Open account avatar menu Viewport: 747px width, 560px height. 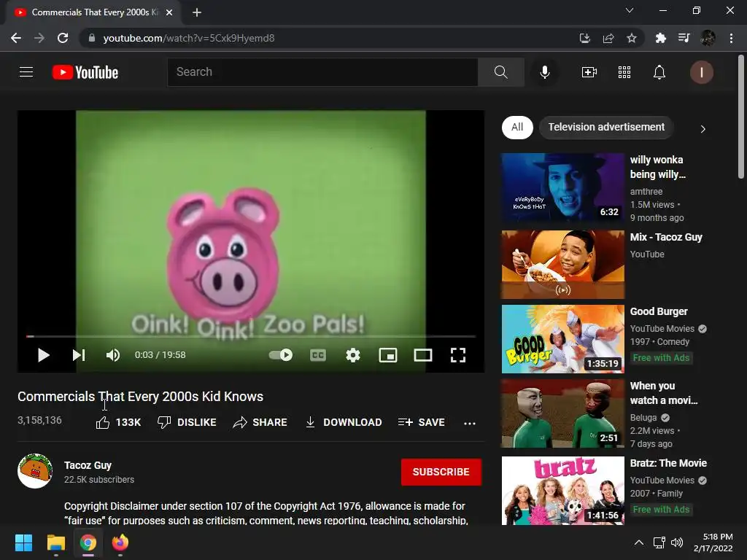[701, 72]
